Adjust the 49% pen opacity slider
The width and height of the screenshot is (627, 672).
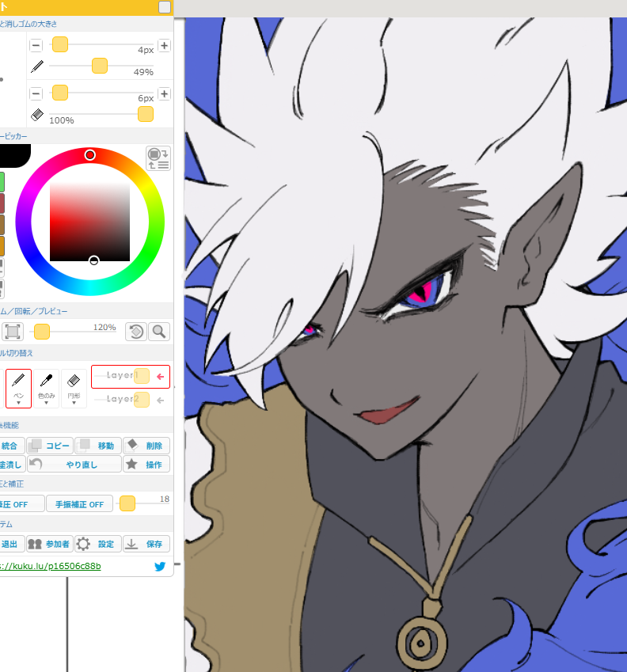pos(100,66)
